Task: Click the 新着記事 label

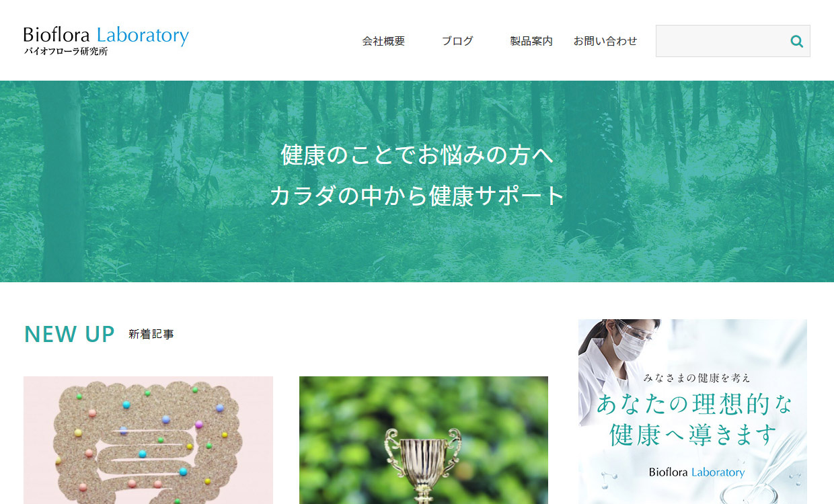Action: 151,334
